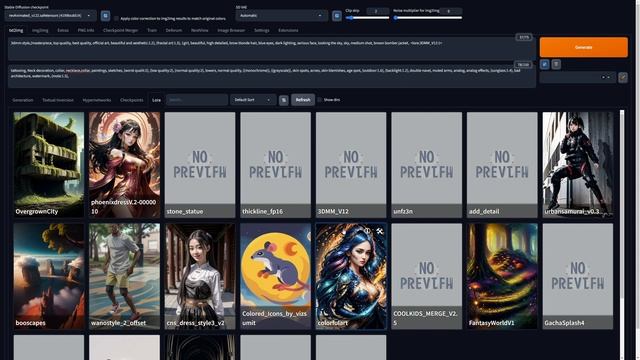This screenshot has width=640, height=360.
Task: Toggle the Lora sort order icon
Action: [x=284, y=100]
